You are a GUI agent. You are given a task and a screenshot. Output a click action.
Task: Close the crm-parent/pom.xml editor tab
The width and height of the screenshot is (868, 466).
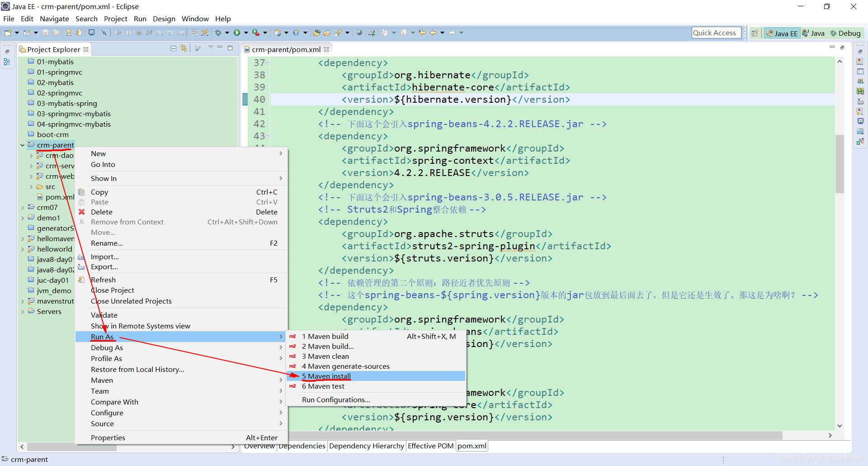point(326,49)
